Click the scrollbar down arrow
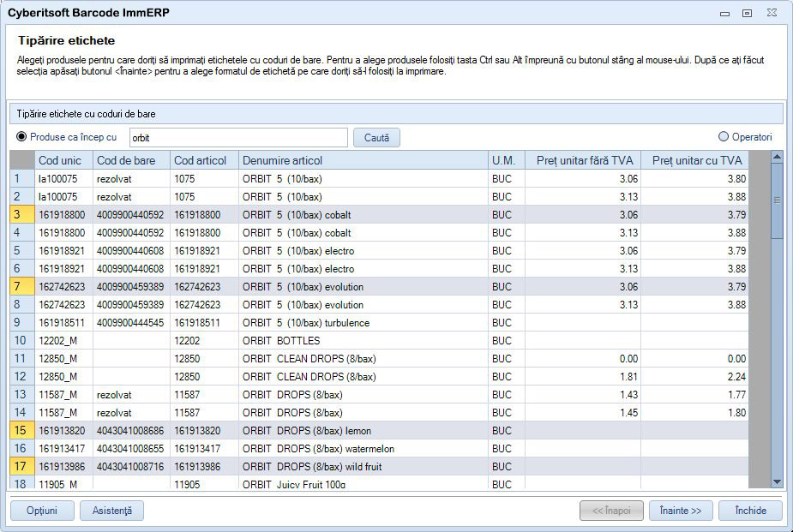 point(777,482)
